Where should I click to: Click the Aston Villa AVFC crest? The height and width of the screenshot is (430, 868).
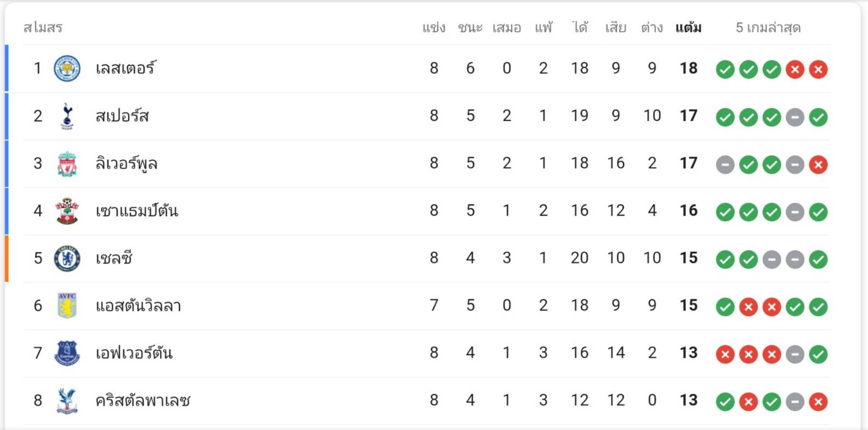click(67, 306)
